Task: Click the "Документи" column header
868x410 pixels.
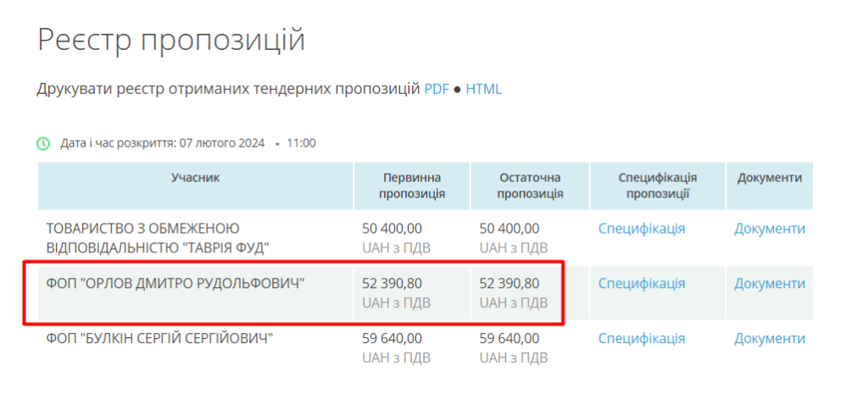Action: 769,178
